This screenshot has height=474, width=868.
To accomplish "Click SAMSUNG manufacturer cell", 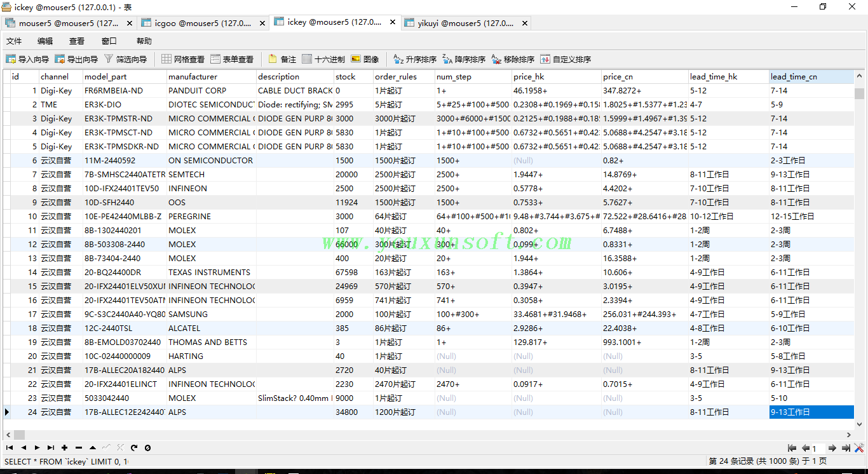I will pyautogui.click(x=211, y=315).
